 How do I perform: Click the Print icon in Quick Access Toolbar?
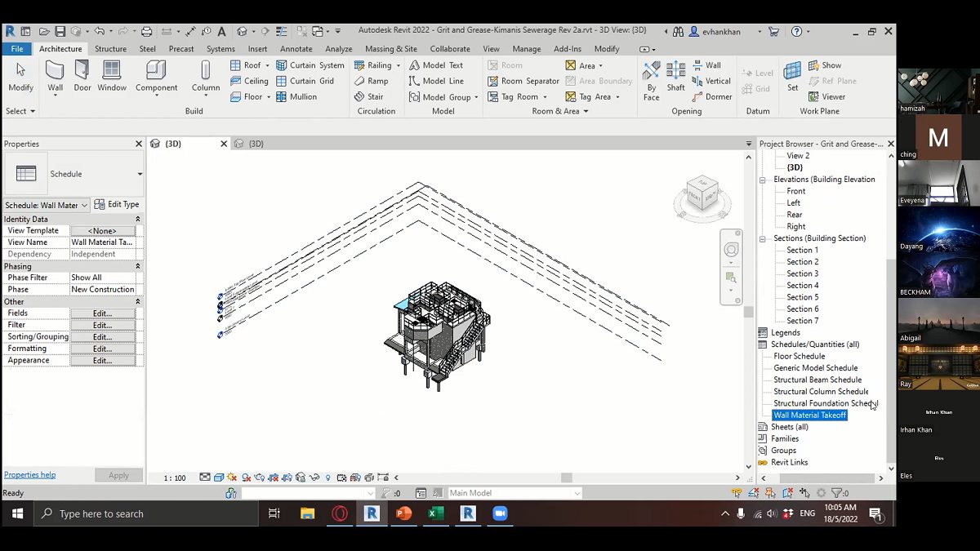click(146, 31)
